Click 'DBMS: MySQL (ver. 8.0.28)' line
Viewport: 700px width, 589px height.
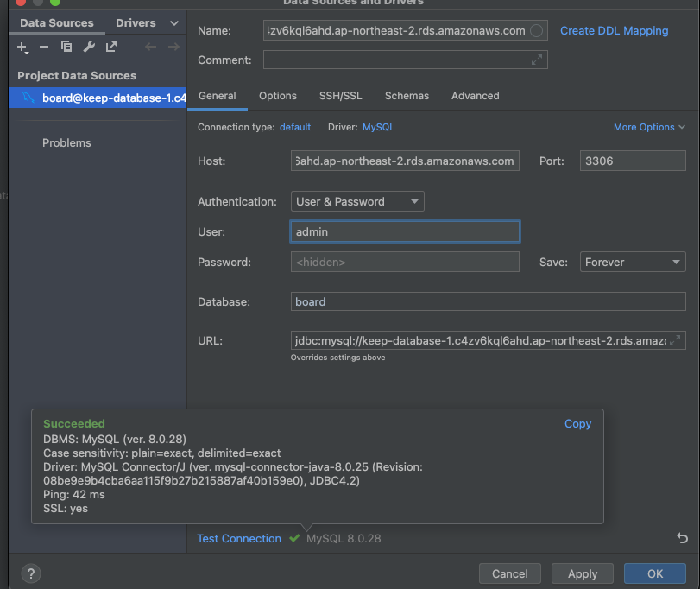coord(115,439)
